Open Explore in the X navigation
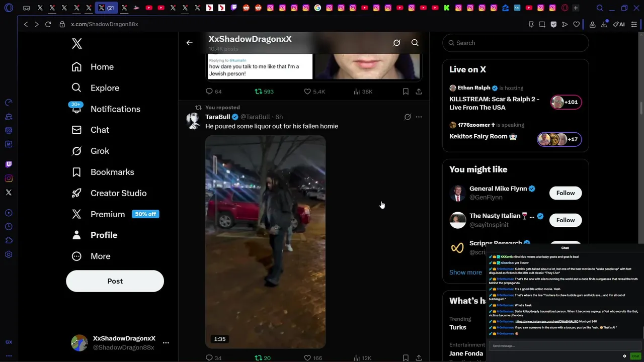This screenshot has height=362, width=644. point(96,88)
